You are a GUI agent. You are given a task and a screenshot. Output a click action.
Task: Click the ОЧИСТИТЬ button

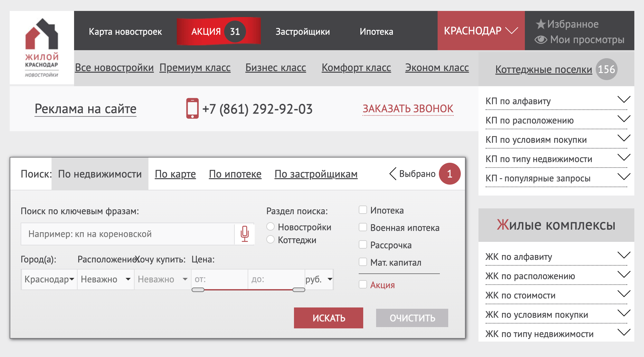click(412, 318)
